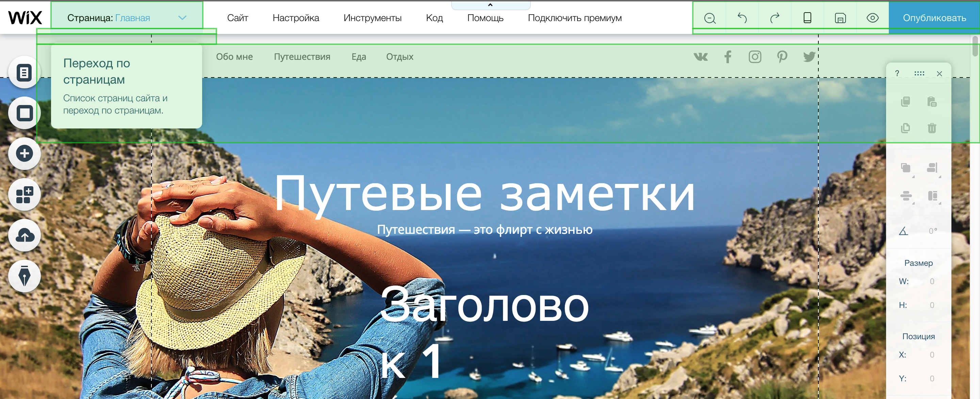This screenshot has width=980, height=399.
Task: Open the Код menu
Action: [x=434, y=17]
